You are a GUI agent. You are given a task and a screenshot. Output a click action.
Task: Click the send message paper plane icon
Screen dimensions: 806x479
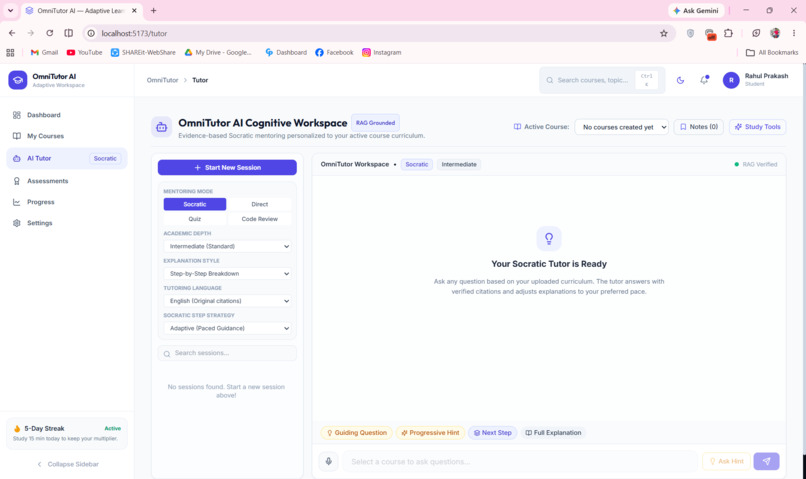click(766, 462)
